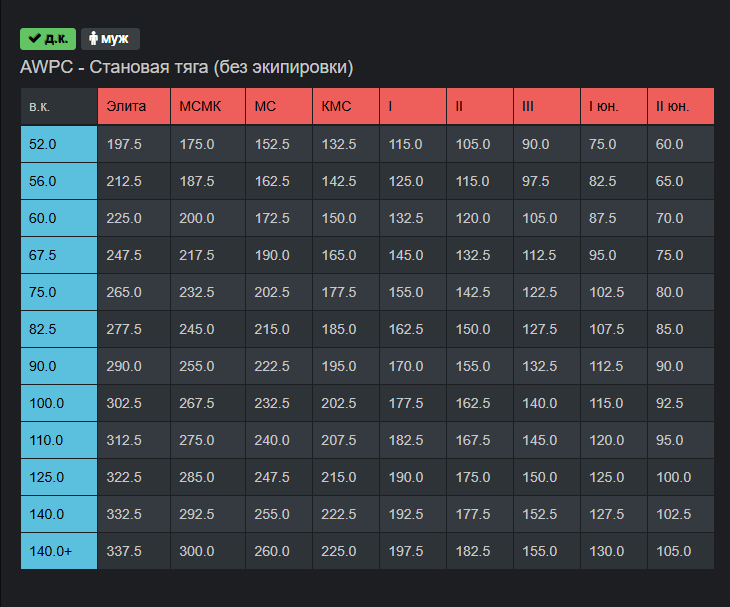The height and width of the screenshot is (607, 730).
Task: Click the I rank column header
Action: coord(413,106)
